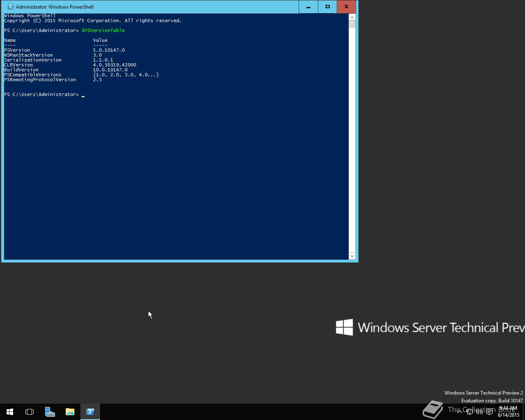Click the Name column header
The image size is (525, 420).
(x=10, y=40)
